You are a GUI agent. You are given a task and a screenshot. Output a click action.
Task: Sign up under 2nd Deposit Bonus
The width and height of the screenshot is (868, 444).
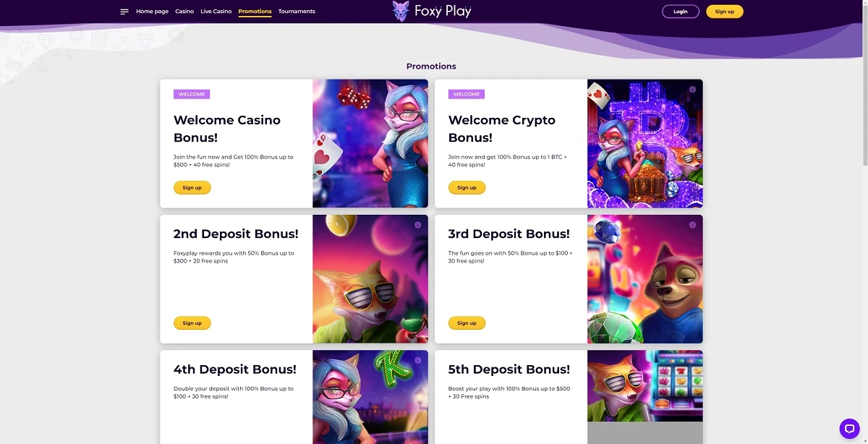(192, 323)
